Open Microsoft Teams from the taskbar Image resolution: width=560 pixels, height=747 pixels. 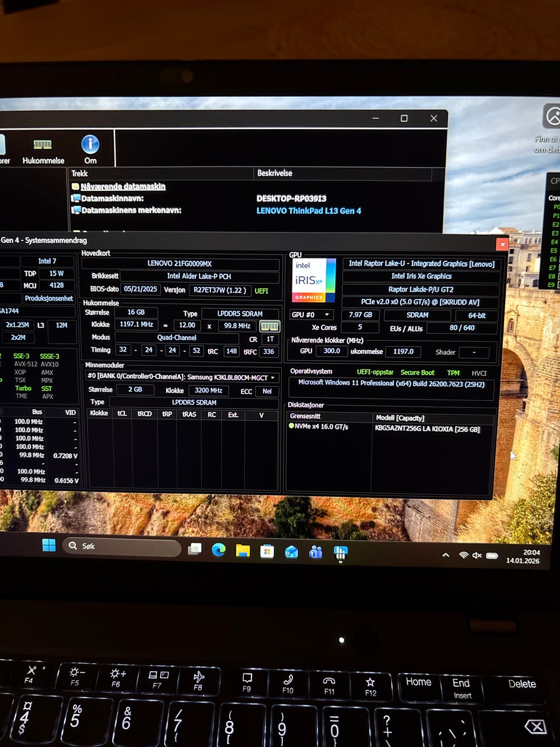(316, 551)
